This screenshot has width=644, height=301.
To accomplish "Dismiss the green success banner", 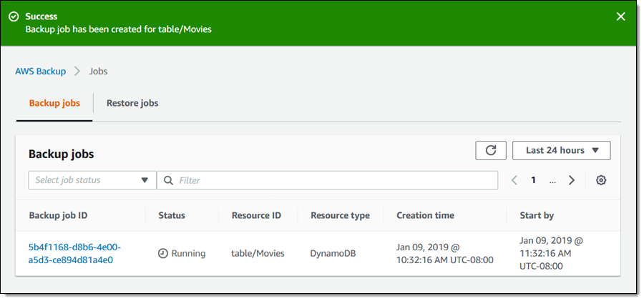I will [620, 16].
